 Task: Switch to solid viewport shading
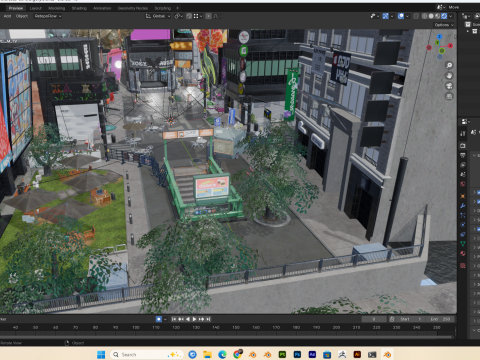431,16
